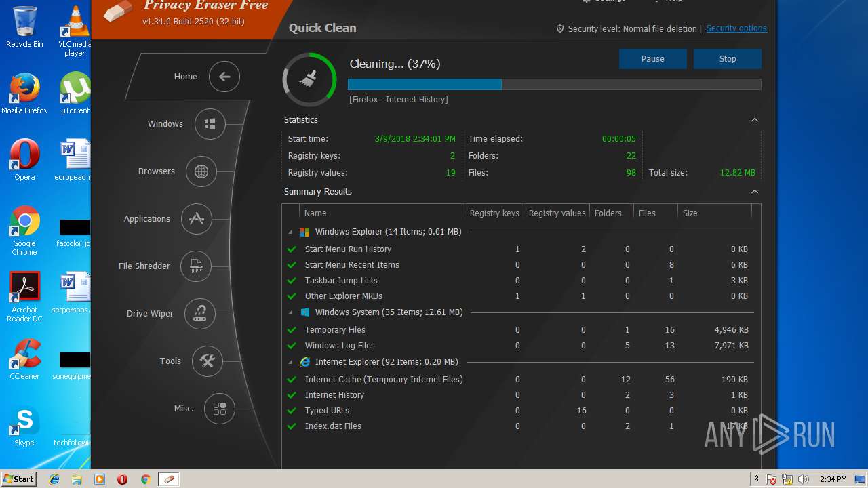Collapse the Windows System group

tap(291, 312)
